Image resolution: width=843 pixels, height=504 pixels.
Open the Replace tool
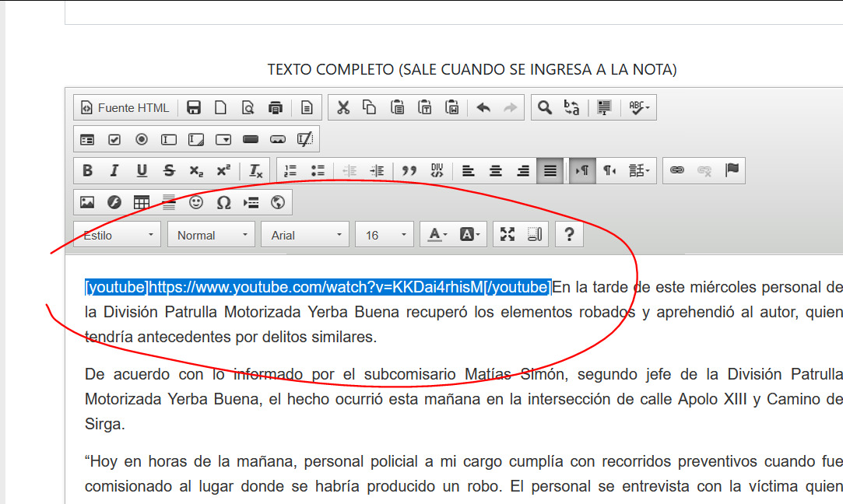(571, 107)
